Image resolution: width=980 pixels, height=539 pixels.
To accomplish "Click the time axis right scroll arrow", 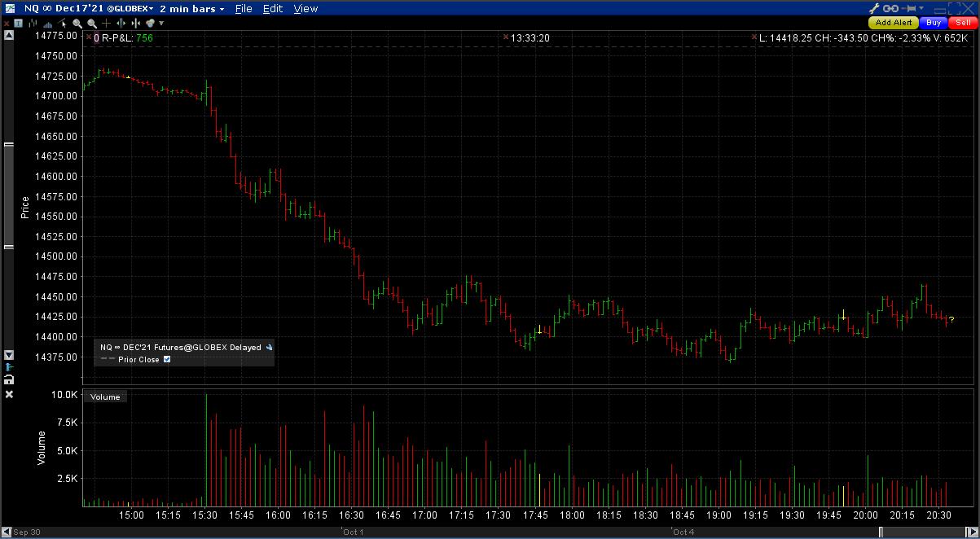I will tap(973, 532).
